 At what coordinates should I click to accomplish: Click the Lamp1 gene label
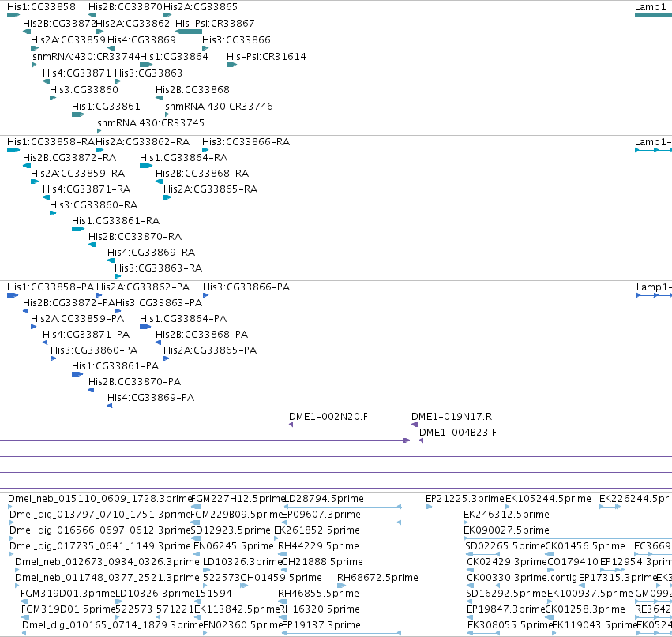(650, 7)
